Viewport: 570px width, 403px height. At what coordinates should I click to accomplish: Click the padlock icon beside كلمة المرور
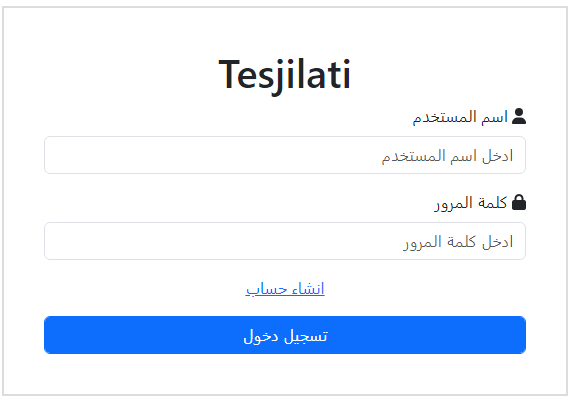519,202
